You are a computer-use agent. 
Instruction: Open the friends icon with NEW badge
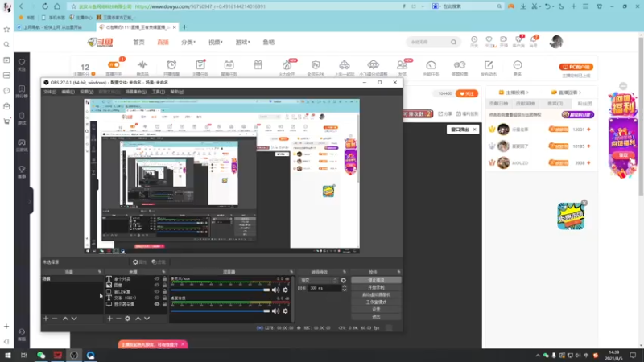click(402, 65)
